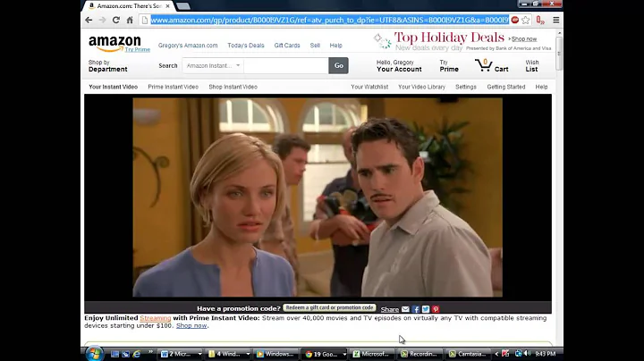Viewport: 644px width, 361px height.
Task: Switch to the Microsoft Excel taskbar window
Action: point(372,354)
